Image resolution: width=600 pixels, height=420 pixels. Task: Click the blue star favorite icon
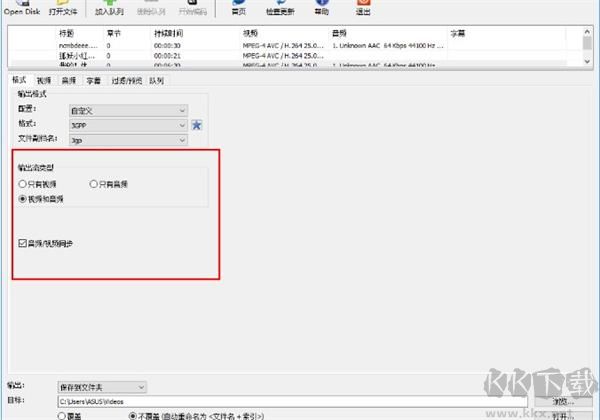click(x=197, y=125)
